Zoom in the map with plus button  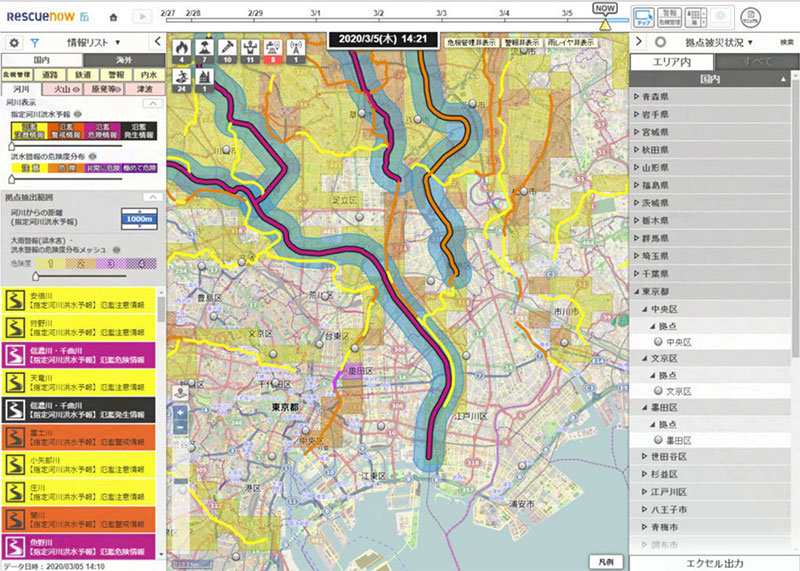180,411
